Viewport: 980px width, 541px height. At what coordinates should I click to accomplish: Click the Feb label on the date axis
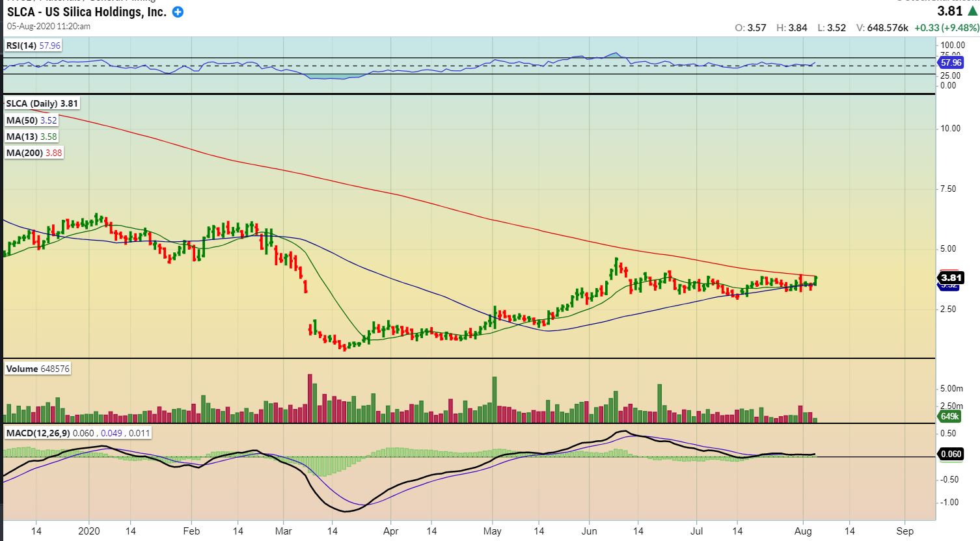pos(191,531)
